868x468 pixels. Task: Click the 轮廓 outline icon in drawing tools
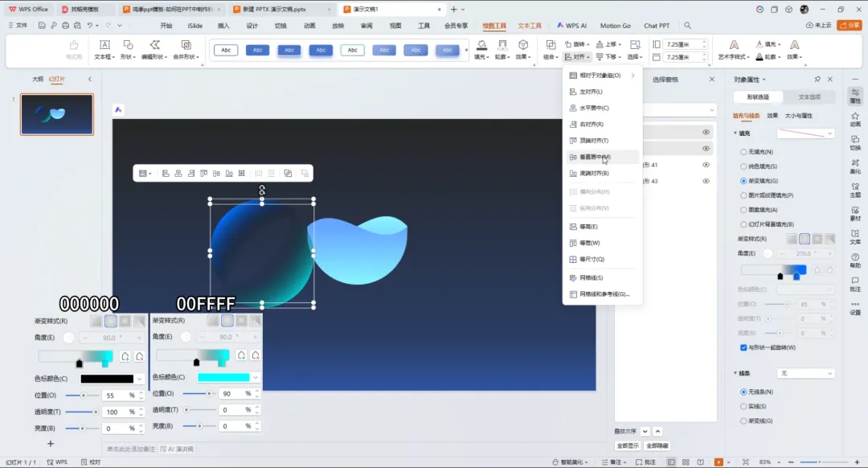pos(502,45)
